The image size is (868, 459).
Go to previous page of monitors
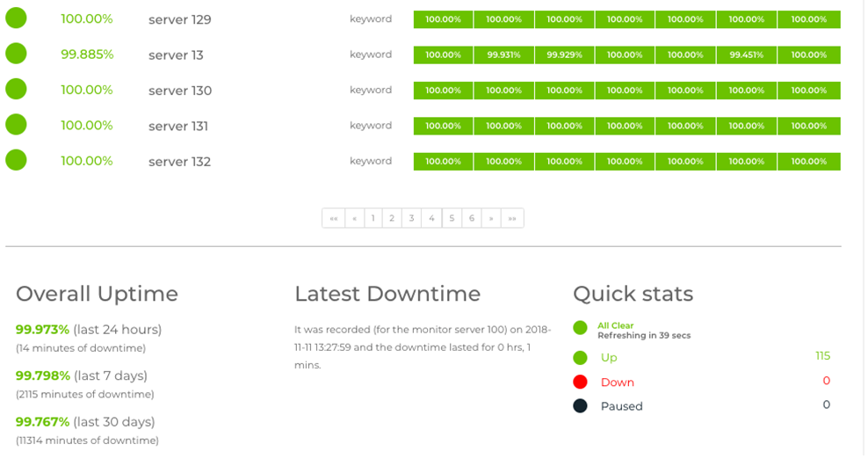click(355, 218)
